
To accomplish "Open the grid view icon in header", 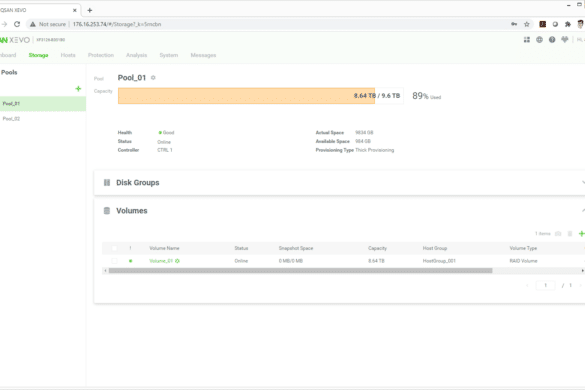I will pos(527,40).
